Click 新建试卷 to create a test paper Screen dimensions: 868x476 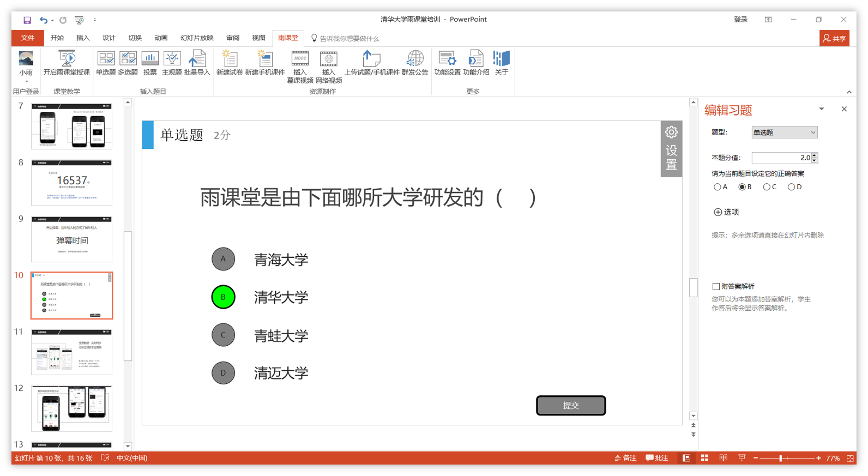pyautogui.click(x=230, y=63)
